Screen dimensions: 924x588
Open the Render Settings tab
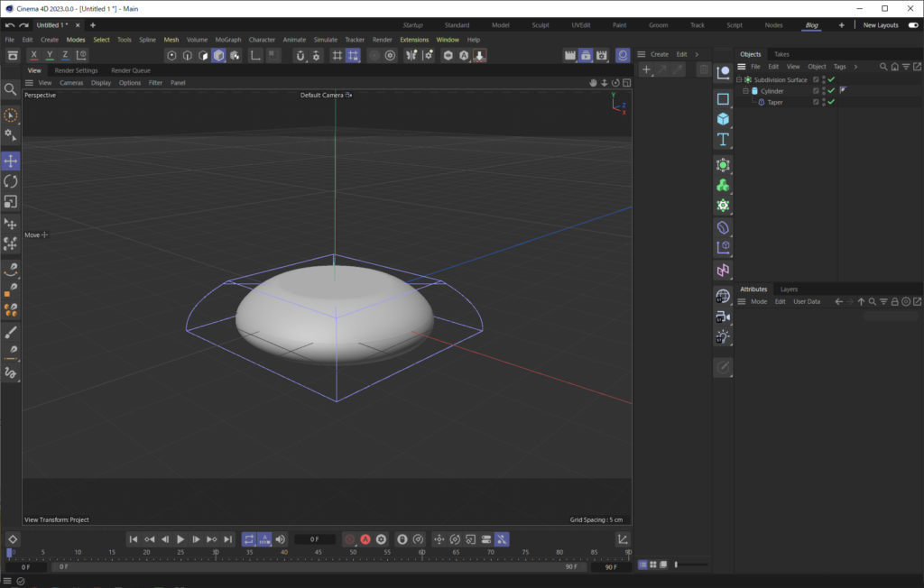coord(78,69)
